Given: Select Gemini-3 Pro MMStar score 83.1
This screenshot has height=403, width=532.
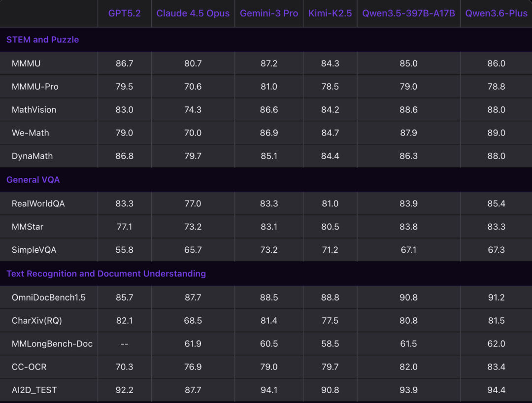Looking at the screenshot, I should click(x=269, y=227).
